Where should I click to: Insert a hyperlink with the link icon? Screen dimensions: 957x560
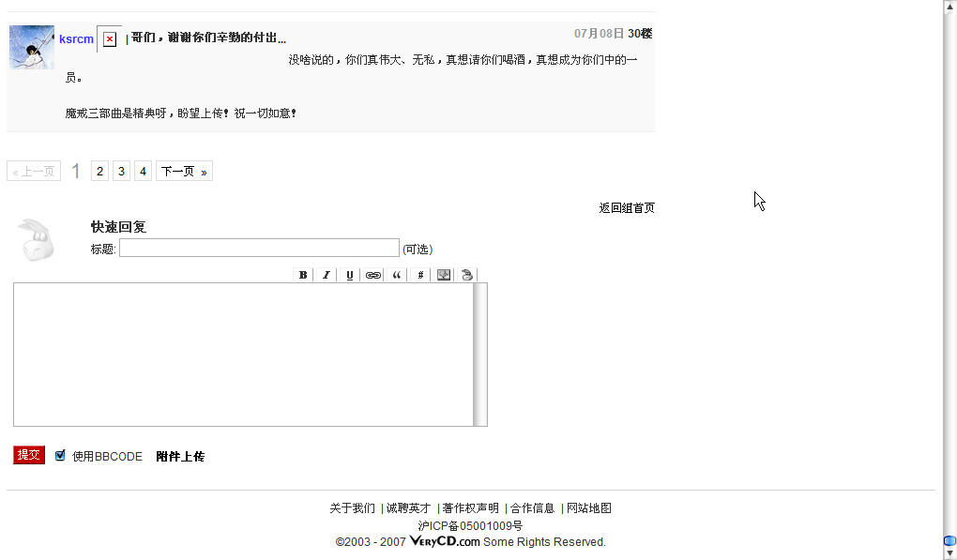372,275
